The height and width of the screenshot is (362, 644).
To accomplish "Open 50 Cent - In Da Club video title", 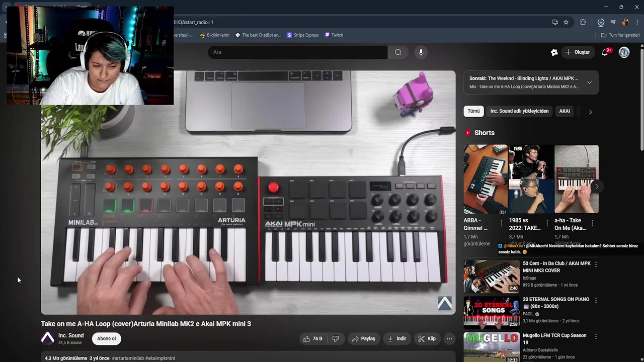I will coord(556,267).
